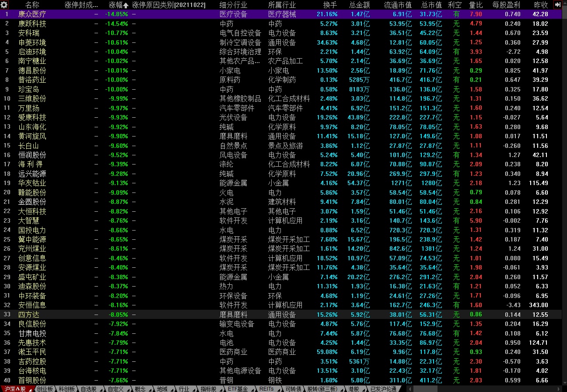Click 1280亿 market cap for 华友钴业
This screenshot has height=392, width=567.
[x=432, y=183]
